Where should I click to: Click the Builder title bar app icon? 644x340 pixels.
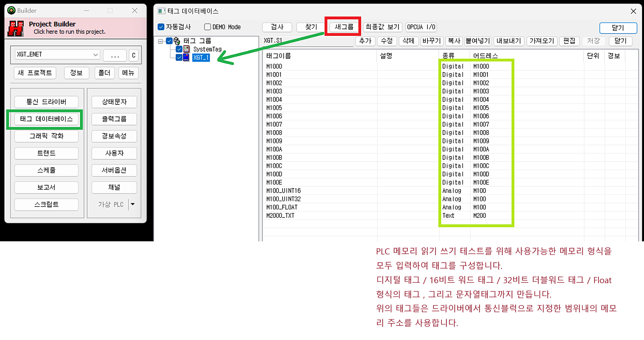tap(11, 10)
